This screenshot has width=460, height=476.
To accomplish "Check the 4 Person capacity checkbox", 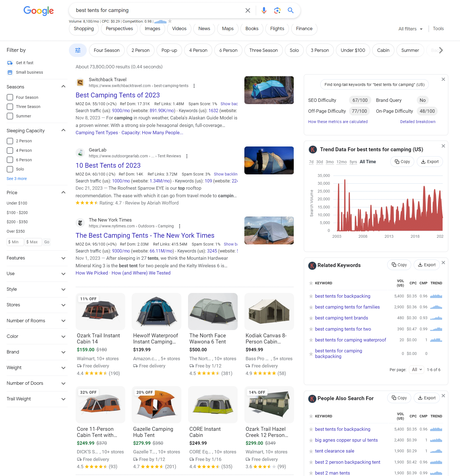I will [10, 150].
